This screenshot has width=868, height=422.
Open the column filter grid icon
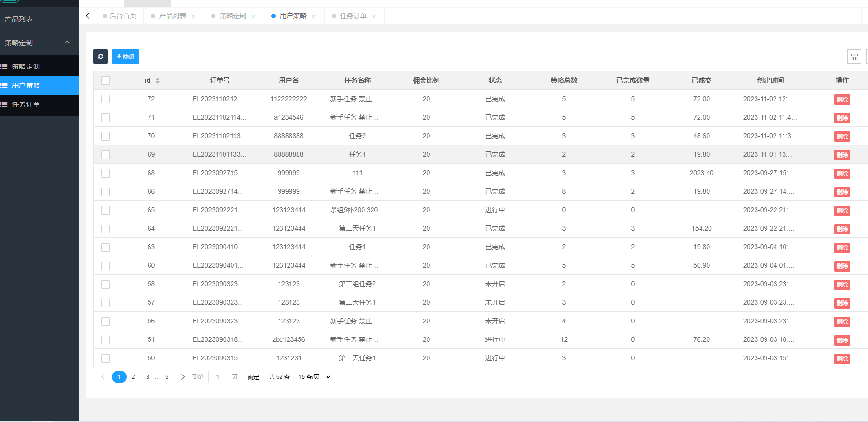coord(854,56)
